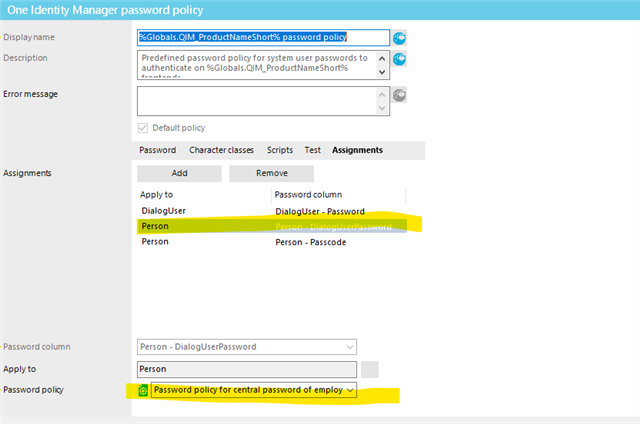Click the small button beside Apply to field
The image size is (640, 424).
coord(370,369)
